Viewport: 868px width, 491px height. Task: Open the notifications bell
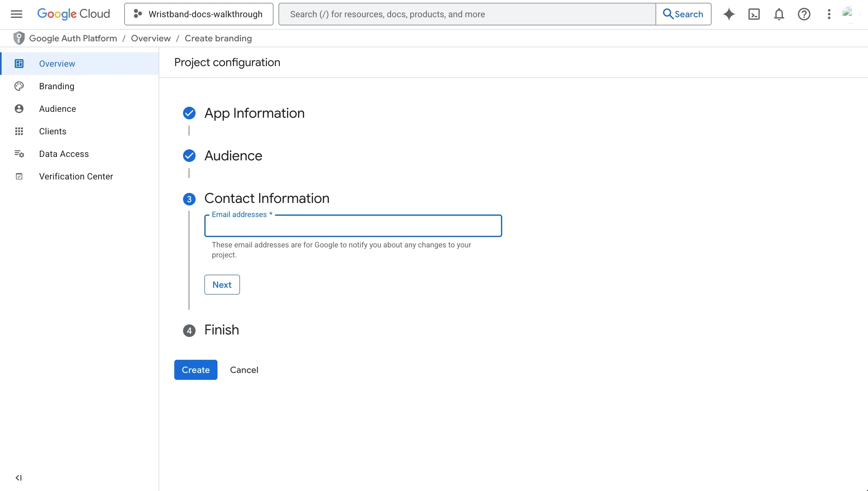click(x=779, y=14)
